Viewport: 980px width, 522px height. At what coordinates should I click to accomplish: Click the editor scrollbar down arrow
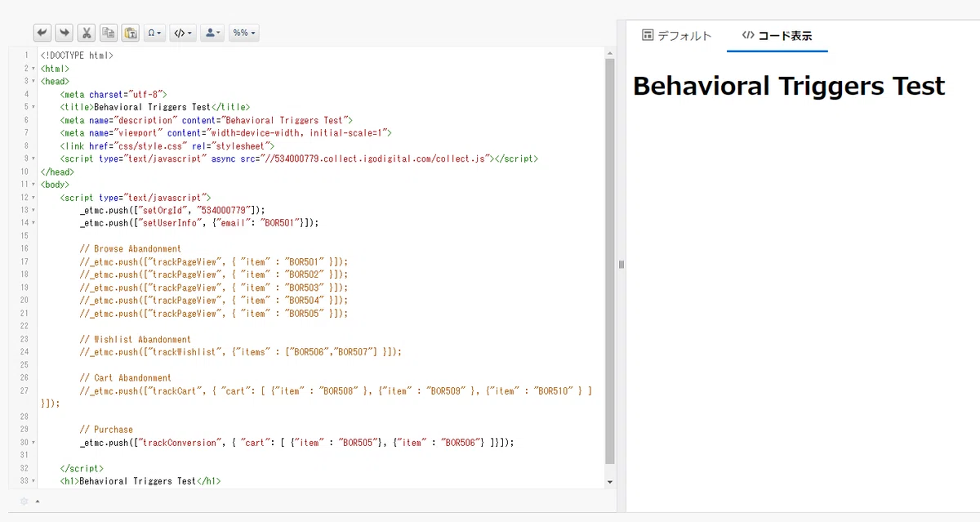(609, 483)
